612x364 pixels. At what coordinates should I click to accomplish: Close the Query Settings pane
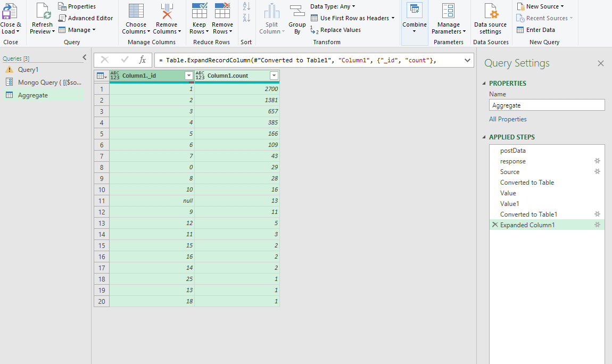click(601, 63)
